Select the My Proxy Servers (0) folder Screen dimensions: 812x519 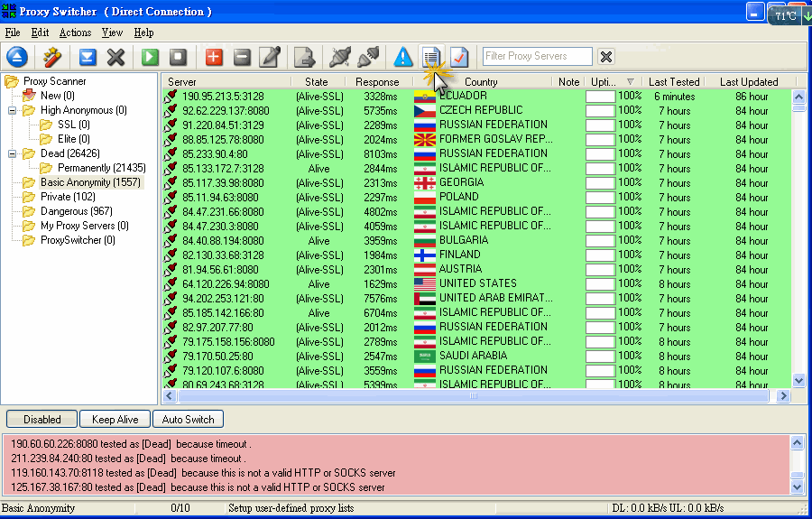pyautogui.click(x=85, y=226)
